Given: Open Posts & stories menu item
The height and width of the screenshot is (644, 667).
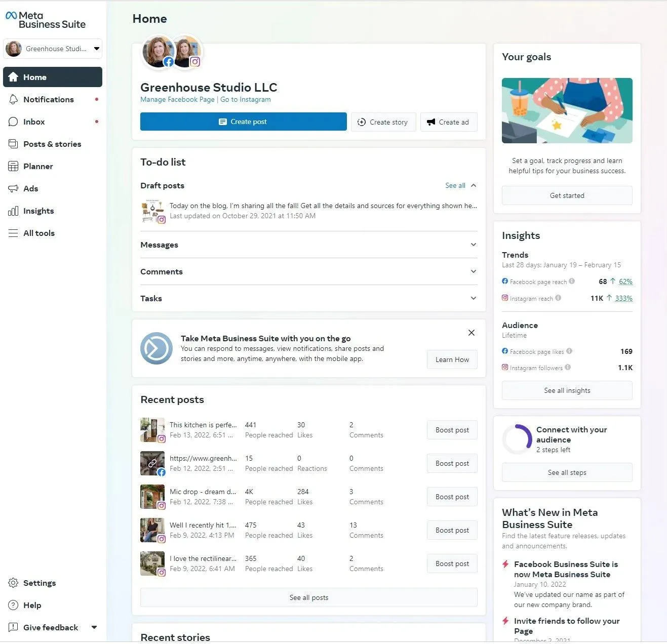Looking at the screenshot, I should [x=53, y=144].
